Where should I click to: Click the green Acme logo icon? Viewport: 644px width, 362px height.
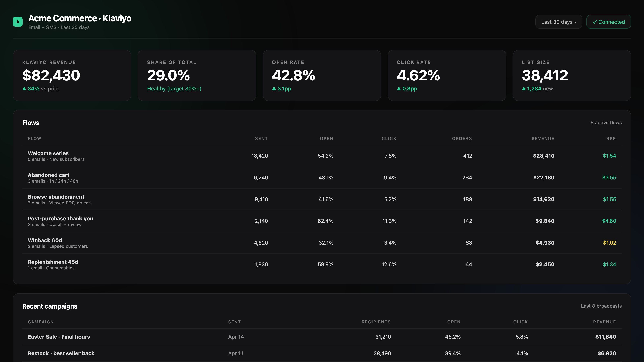coord(18,22)
